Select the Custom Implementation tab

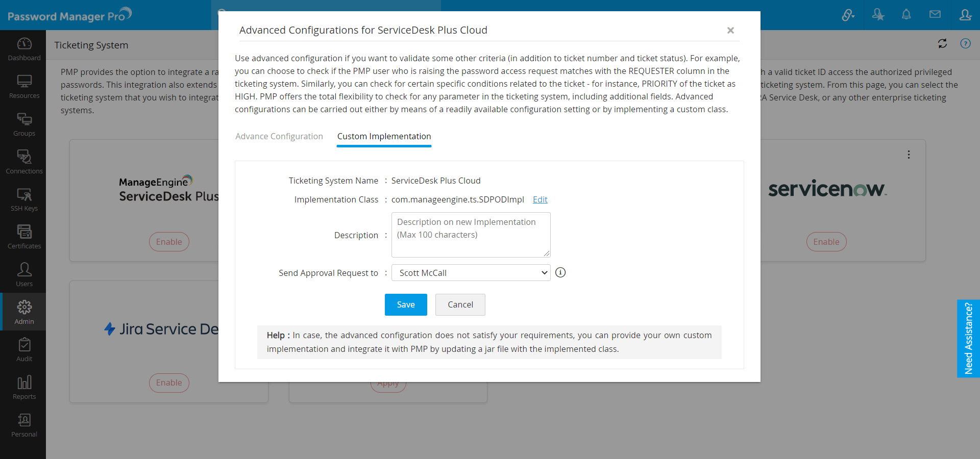click(384, 136)
